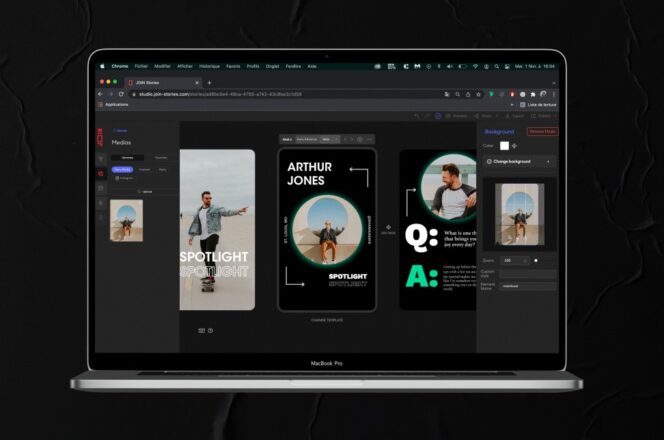Switch to the Favorites tab in Medias
The height and width of the screenshot is (440, 664).
point(161,158)
